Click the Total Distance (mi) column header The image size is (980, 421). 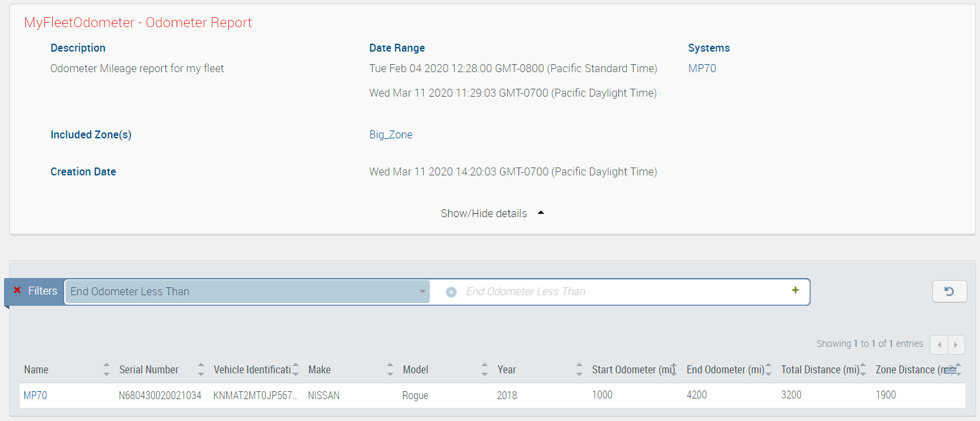pyautogui.click(x=819, y=370)
